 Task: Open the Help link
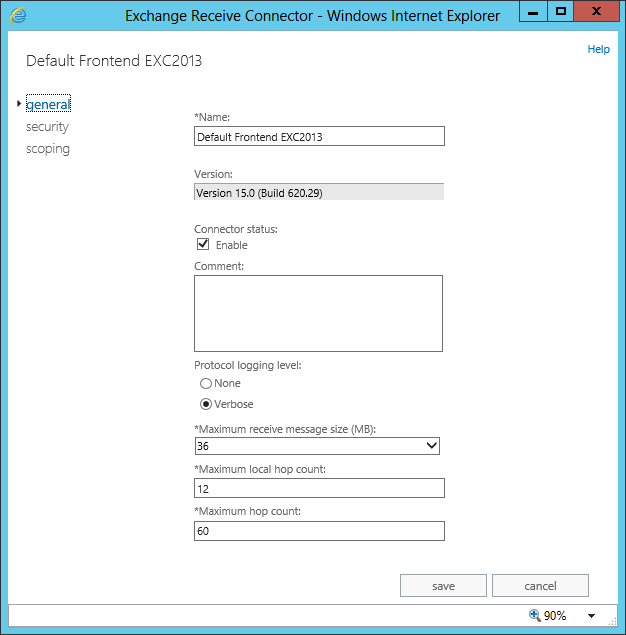[x=598, y=49]
